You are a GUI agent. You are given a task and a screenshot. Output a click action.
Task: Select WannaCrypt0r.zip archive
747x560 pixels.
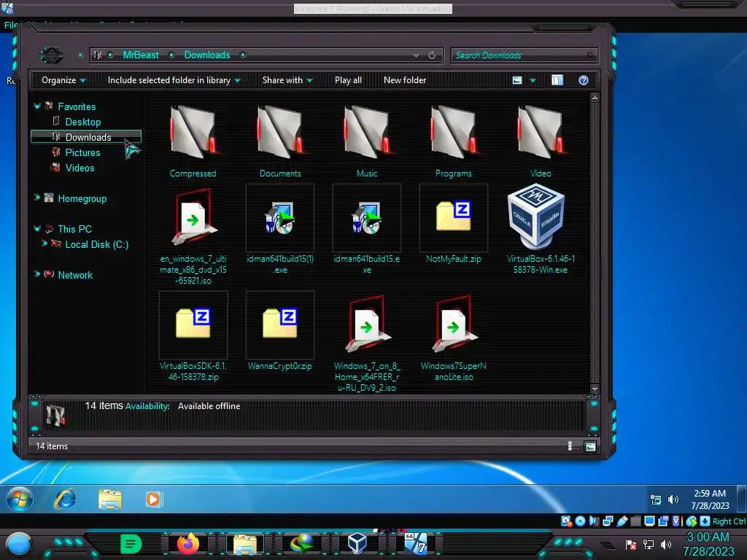(280, 332)
